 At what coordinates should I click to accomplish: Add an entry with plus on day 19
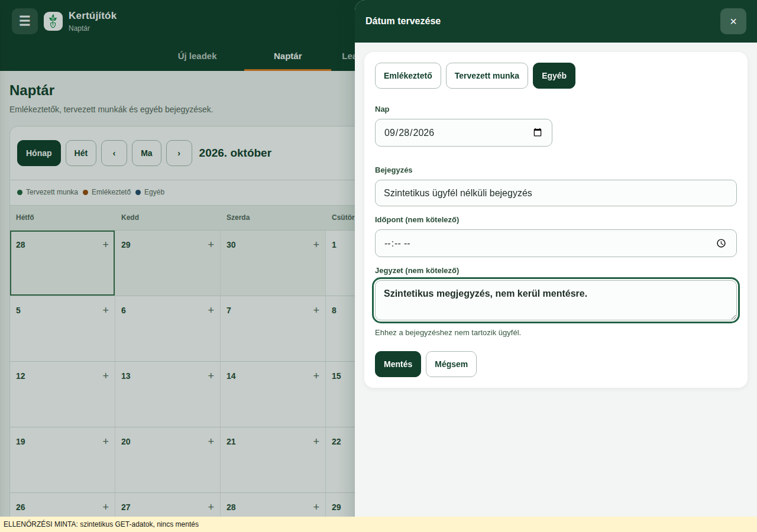[106, 441]
